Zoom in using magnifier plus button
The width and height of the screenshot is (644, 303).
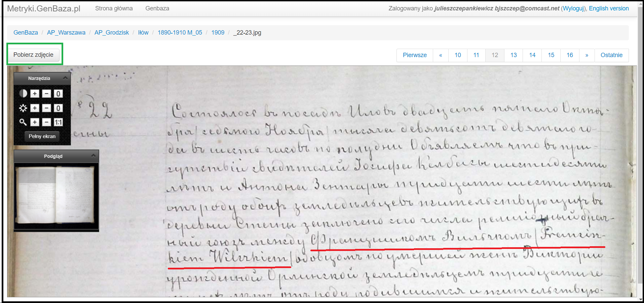pos(35,122)
